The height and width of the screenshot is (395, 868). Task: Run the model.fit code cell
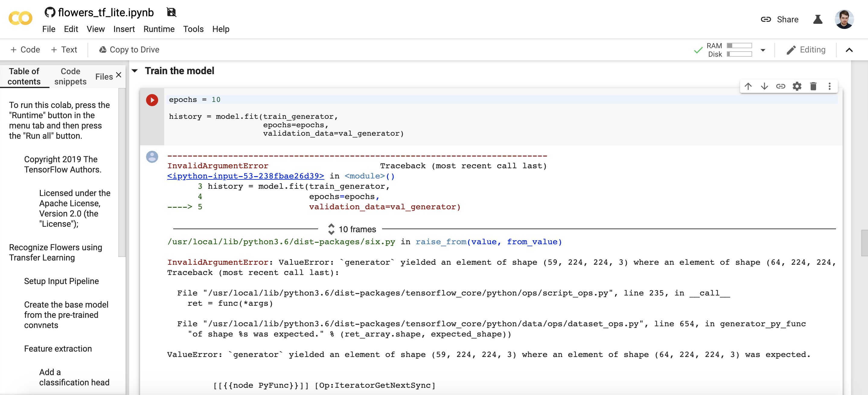click(152, 100)
